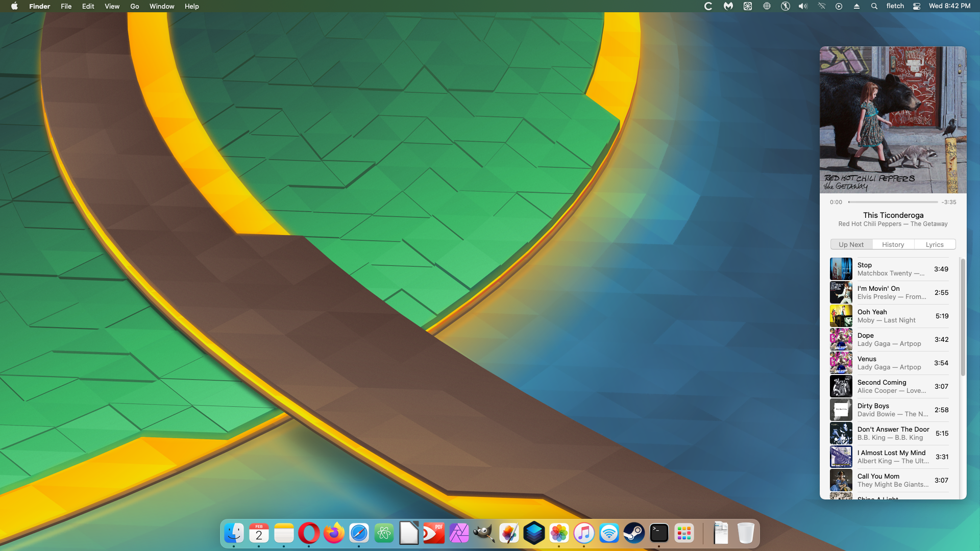Open the volume menu bar dropdown
Image resolution: width=980 pixels, height=551 pixels.
(x=803, y=6)
